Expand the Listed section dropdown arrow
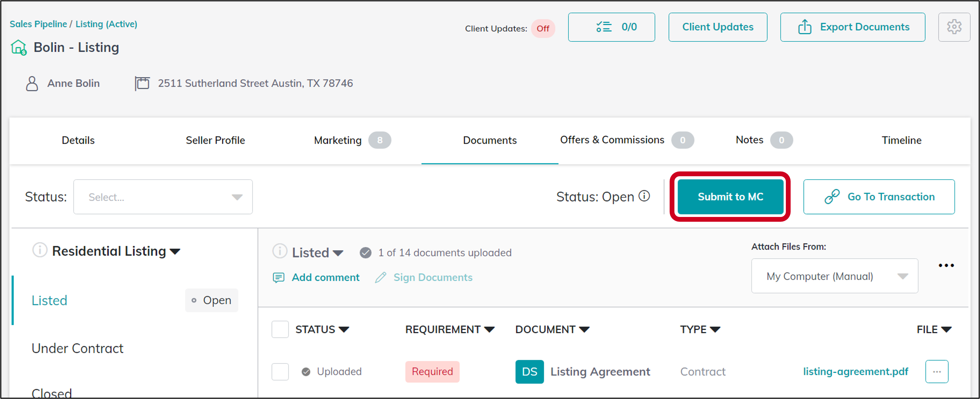The width and height of the screenshot is (980, 399). [x=338, y=253]
